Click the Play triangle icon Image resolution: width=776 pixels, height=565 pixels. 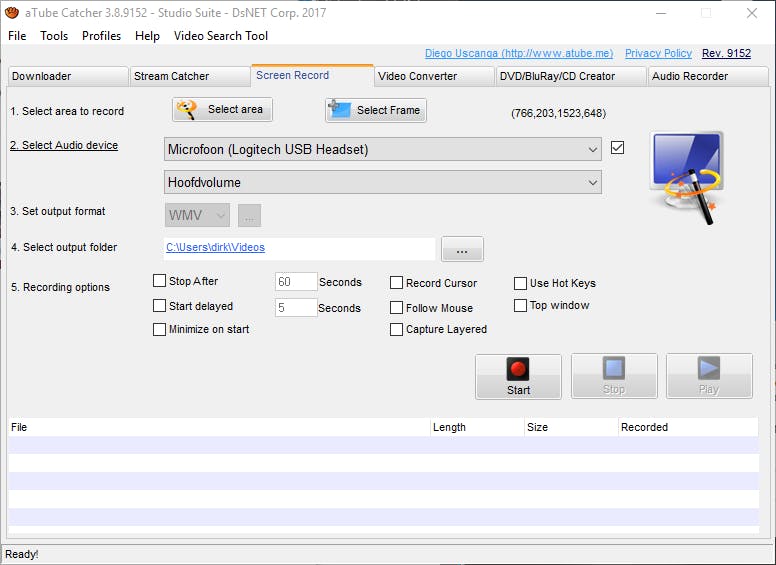pyautogui.click(x=709, y=369)
